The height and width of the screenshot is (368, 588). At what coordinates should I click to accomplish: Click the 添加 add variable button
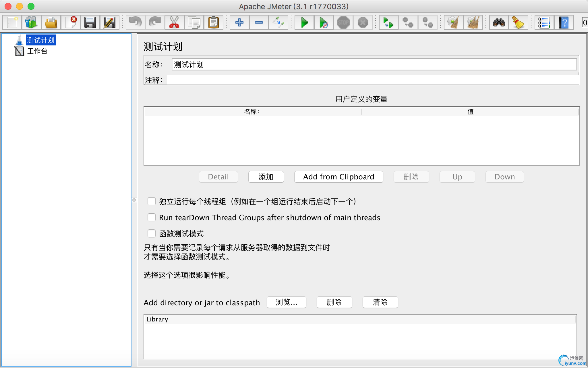pyautogui.click(x=266, y=177)
